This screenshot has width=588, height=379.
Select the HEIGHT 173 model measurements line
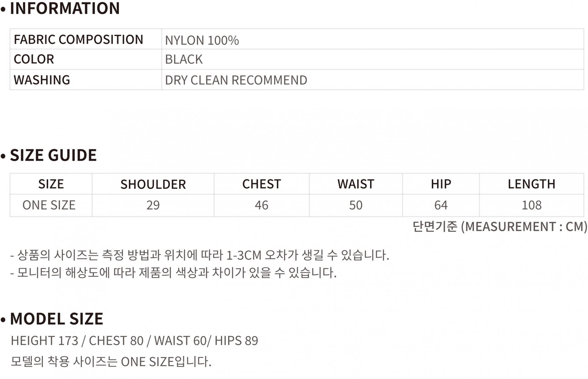pos(134,341)
